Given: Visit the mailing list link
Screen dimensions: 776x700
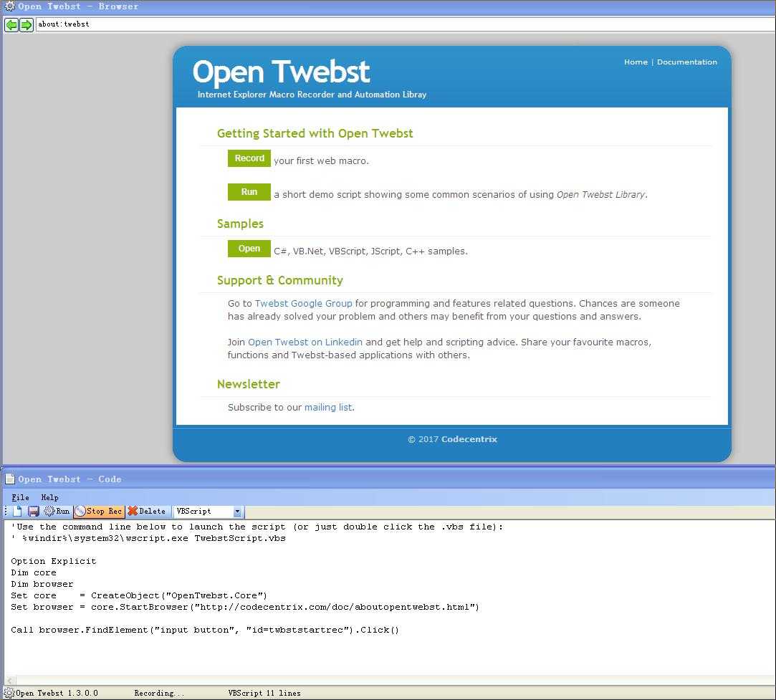Looking at the screenshot, I should pos(328,407).
